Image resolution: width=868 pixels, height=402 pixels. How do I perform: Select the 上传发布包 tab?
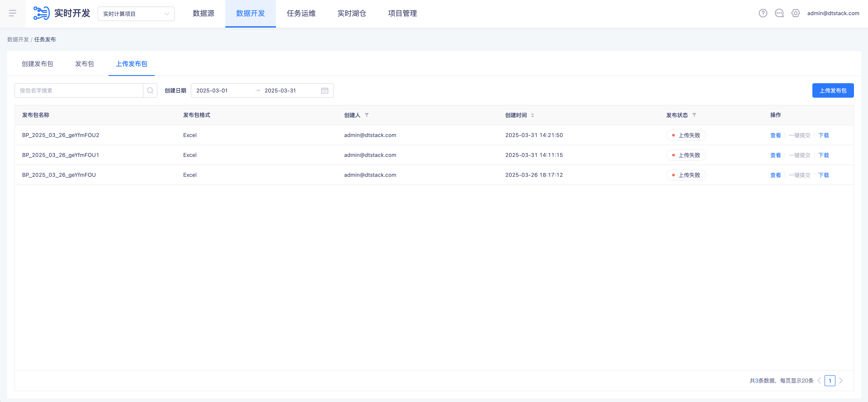(x=131, y=64)
